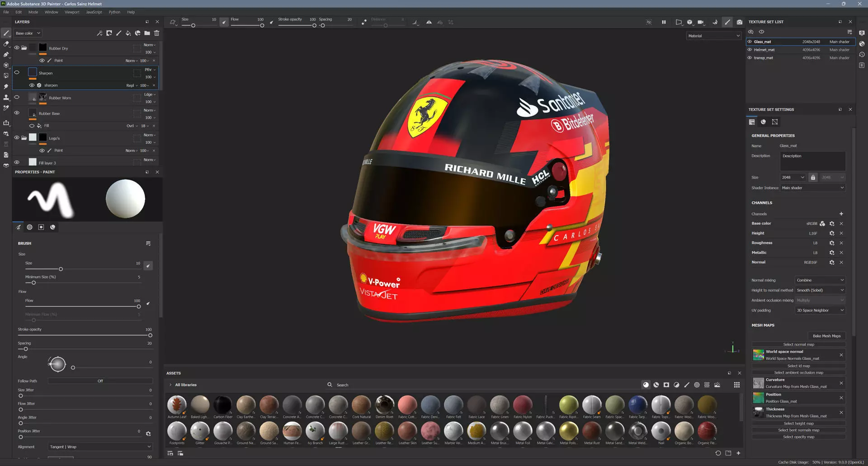The height and width of the screenshot is (466, 868).
Task: Filter assets by smart materials icon
Action: pos(656,385)
